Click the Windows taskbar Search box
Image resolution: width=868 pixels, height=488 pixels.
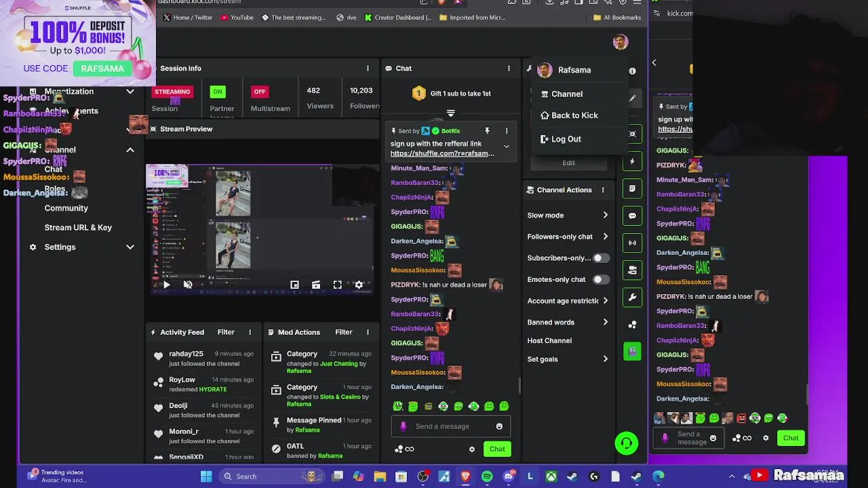pos(272,476)
